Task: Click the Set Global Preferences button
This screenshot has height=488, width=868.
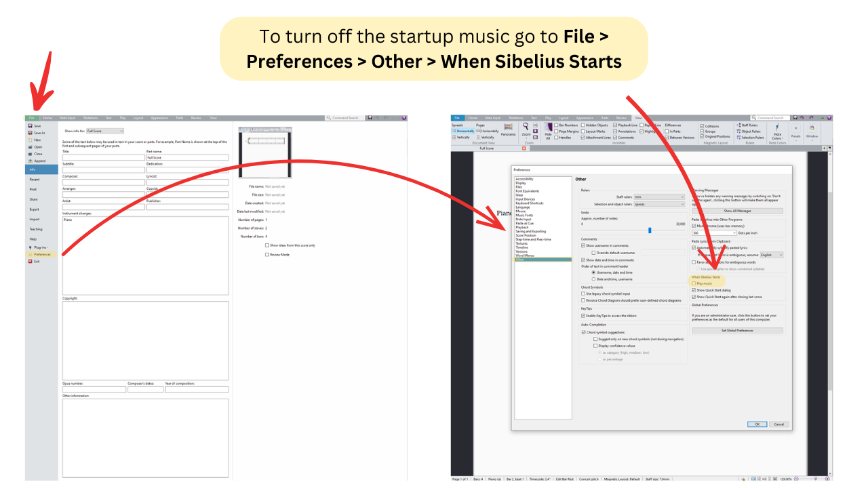Action: click(x=737, y=331)
